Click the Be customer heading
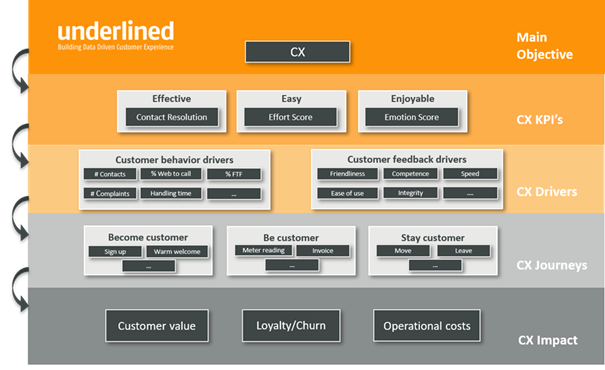This screenshot has height=370, width=605. [291, 238]
